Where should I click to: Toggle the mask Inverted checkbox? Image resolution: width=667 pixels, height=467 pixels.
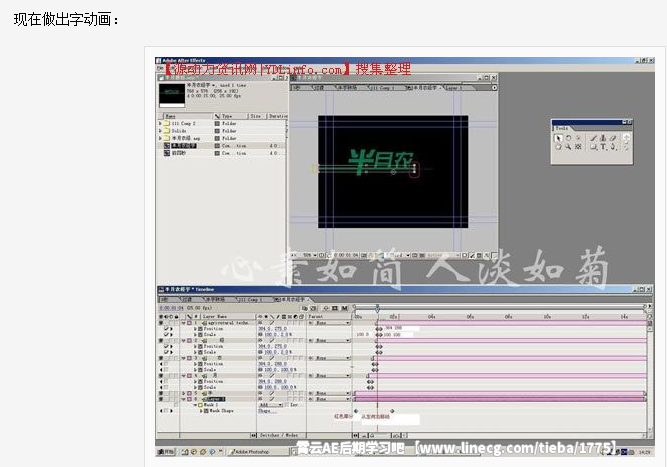[287, 405]
